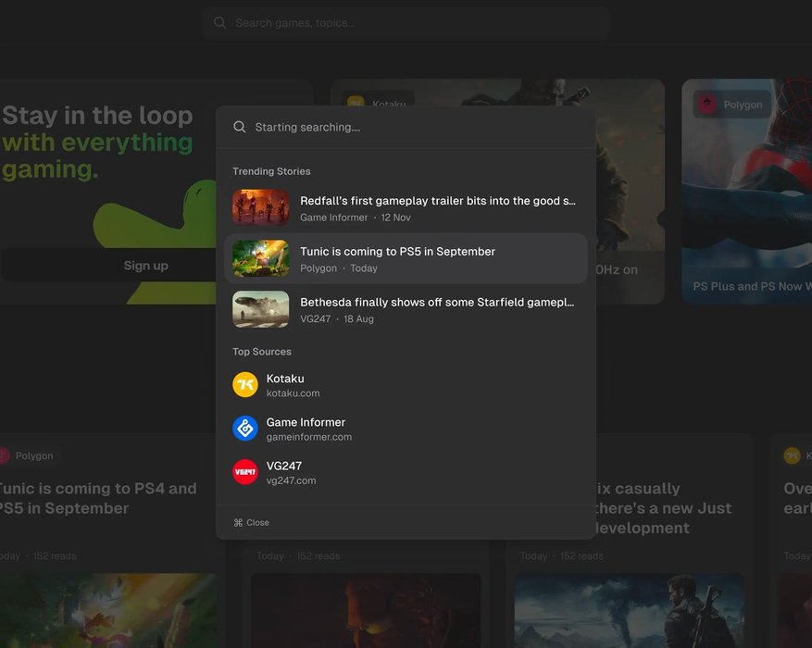Open the Redfall story thumbnail
This screenshot has height=648, width=812.
(x=260, y=208)
